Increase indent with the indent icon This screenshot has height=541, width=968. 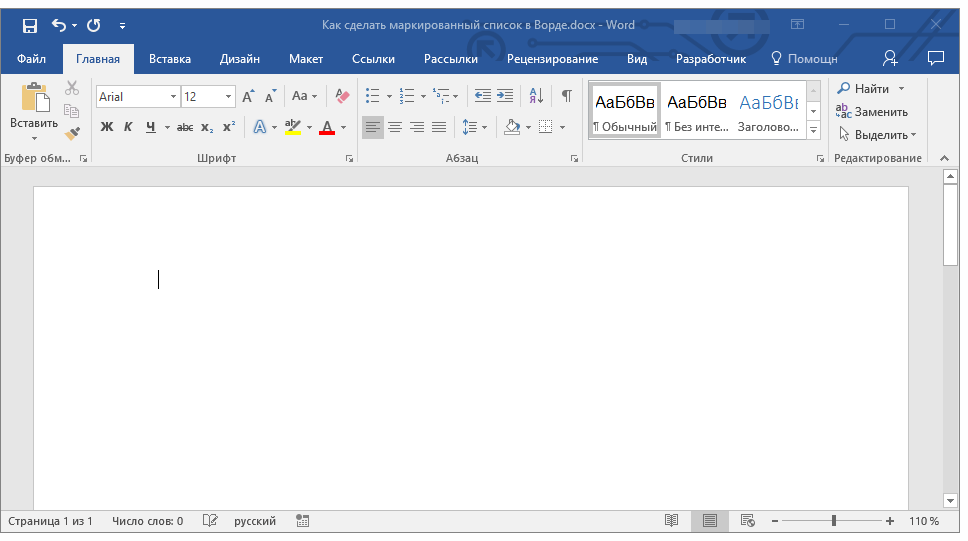pos(505,96)
